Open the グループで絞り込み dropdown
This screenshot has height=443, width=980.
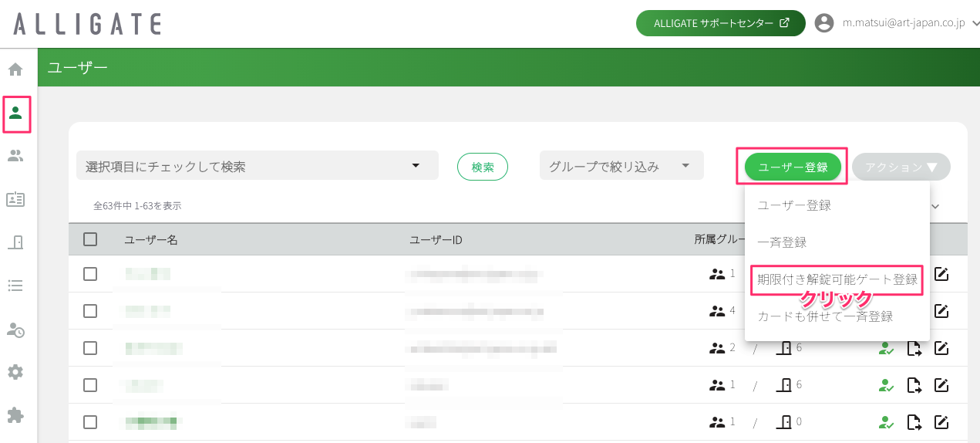[621, 166]
